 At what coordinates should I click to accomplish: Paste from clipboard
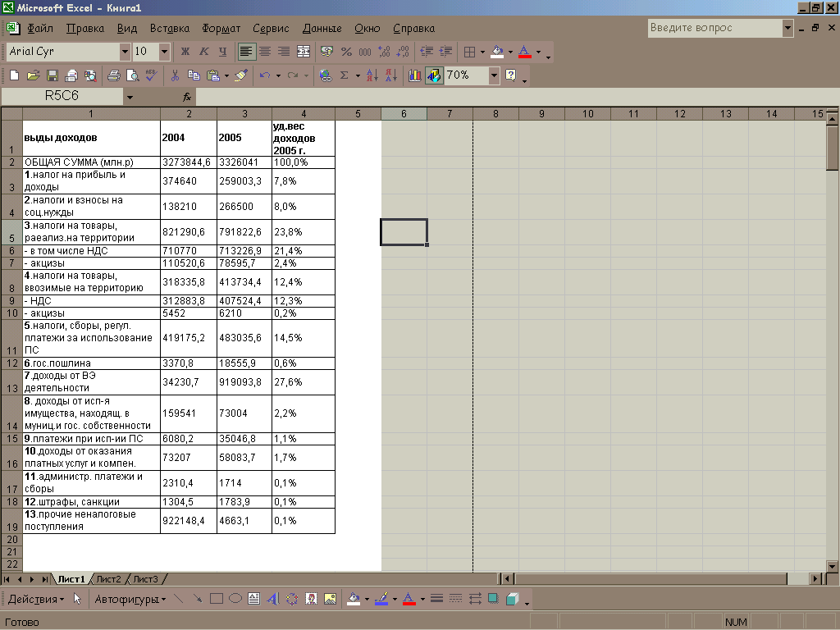point(213,75)
